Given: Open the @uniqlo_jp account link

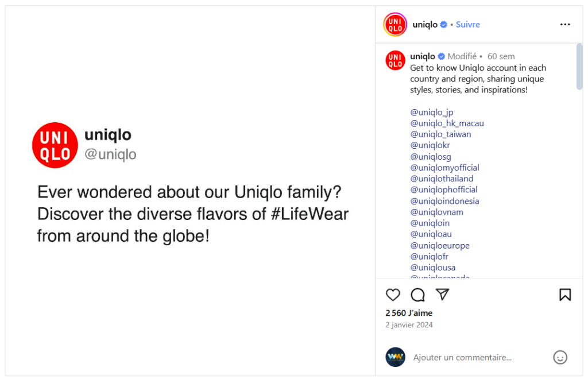Looking at the screenshot, I should 431,112.
